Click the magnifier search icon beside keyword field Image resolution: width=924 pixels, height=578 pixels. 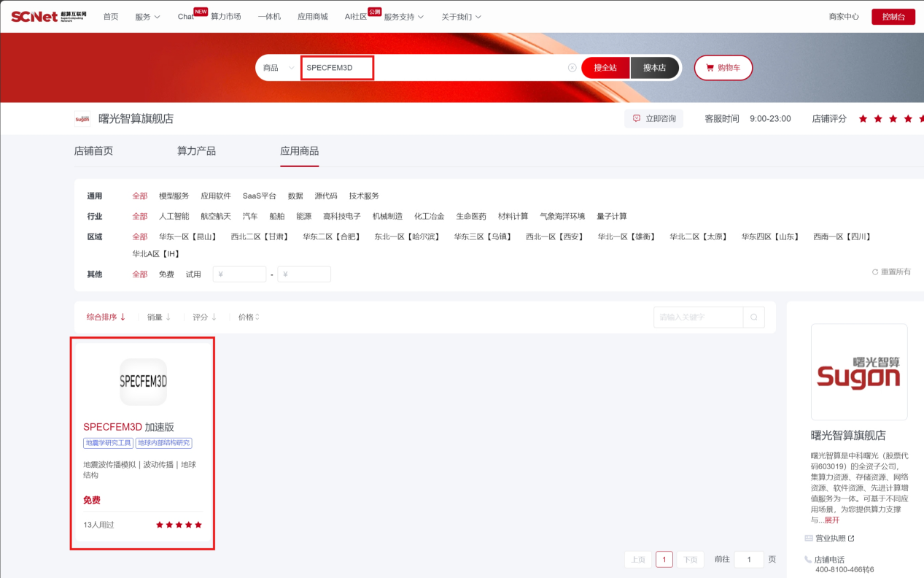click(753, 317)
